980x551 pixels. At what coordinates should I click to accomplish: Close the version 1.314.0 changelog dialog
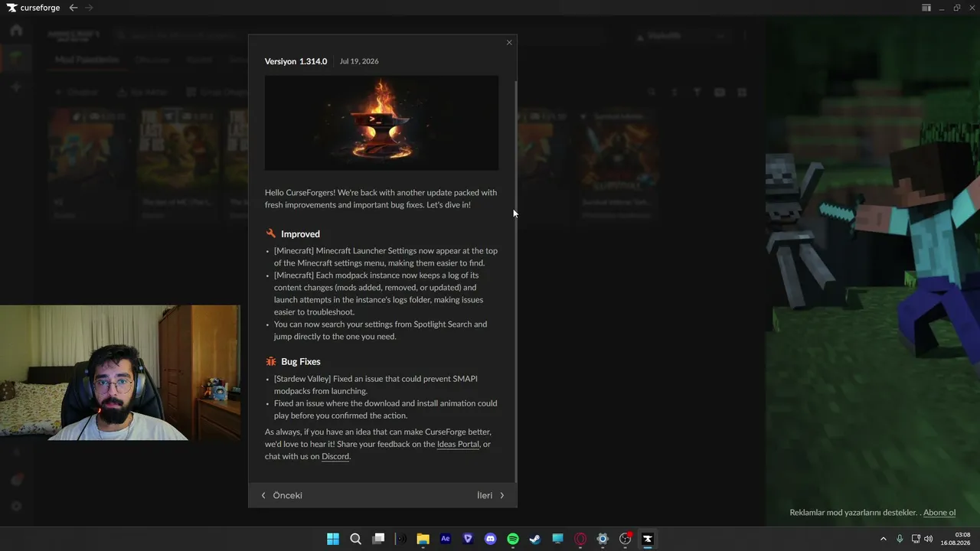509,43
